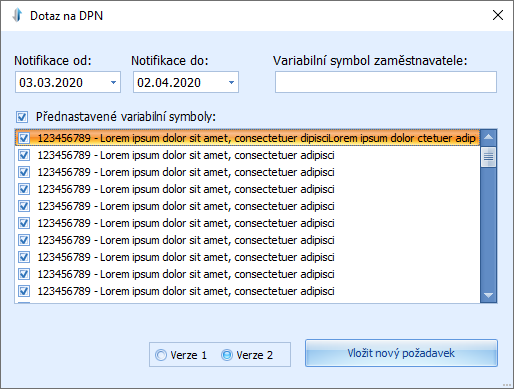Viewport: 514px width, 390px height.
Task: Click the list scrollbar up arrow
Action: 489,137
